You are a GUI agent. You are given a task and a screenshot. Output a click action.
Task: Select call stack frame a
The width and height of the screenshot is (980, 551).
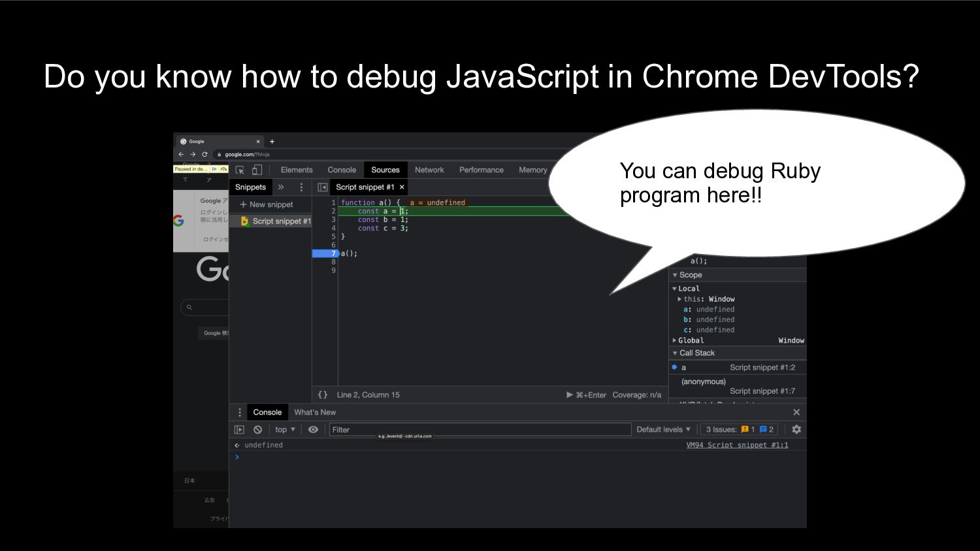(738, 368)
